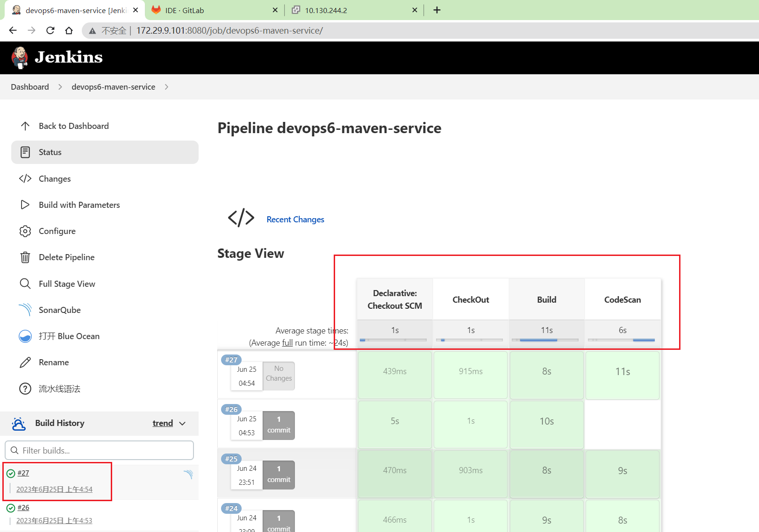
Task: Click the Filter builds input field
Action: pos(99,450)
